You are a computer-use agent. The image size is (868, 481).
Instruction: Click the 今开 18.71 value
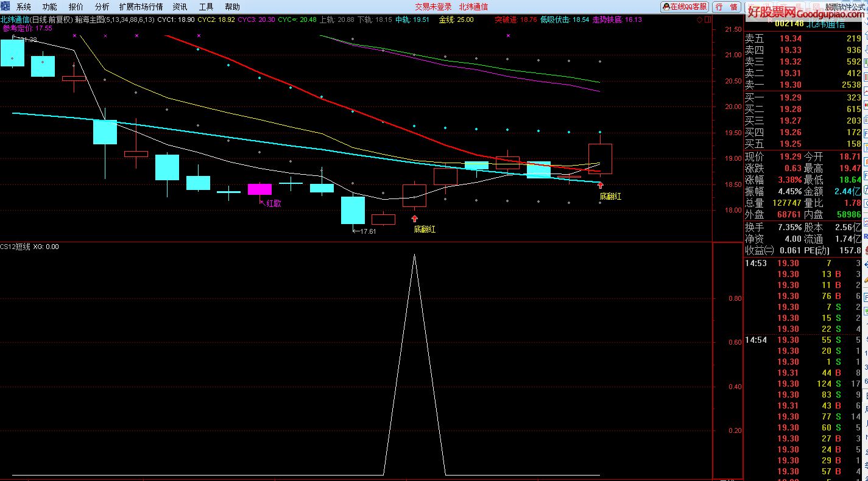850,156
